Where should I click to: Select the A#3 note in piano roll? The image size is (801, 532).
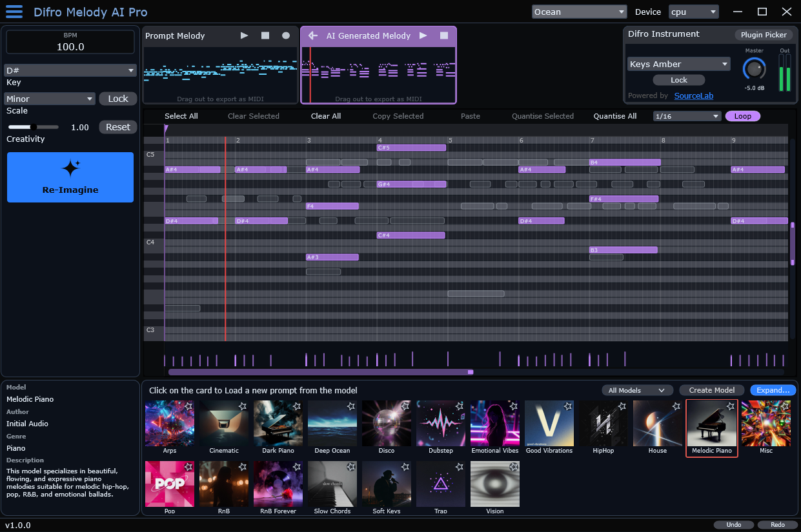[332, 257]
